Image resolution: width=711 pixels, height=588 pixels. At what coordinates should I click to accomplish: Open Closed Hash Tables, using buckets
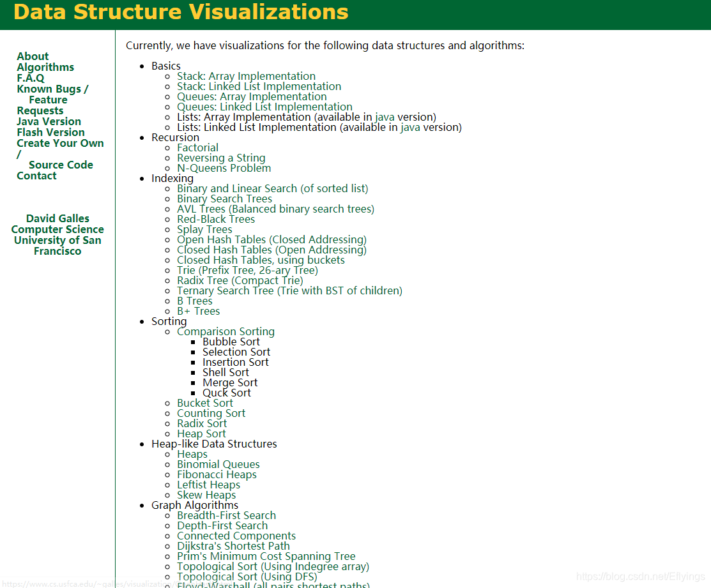tap(261, 260)
